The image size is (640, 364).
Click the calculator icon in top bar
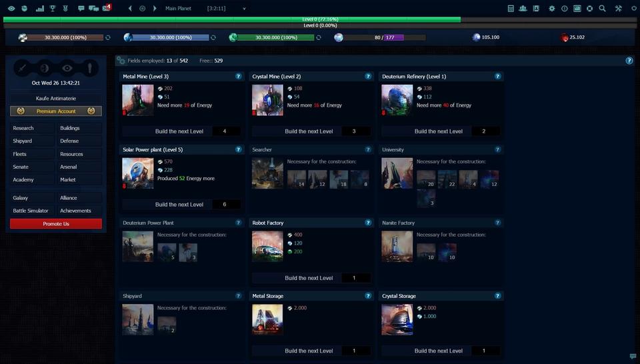(x=511, y=9)
